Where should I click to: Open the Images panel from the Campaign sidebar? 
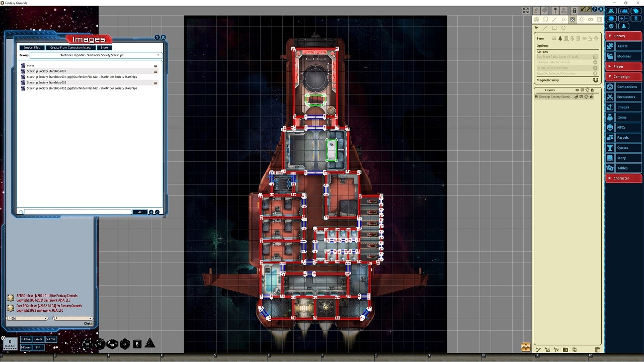point(623,107)
